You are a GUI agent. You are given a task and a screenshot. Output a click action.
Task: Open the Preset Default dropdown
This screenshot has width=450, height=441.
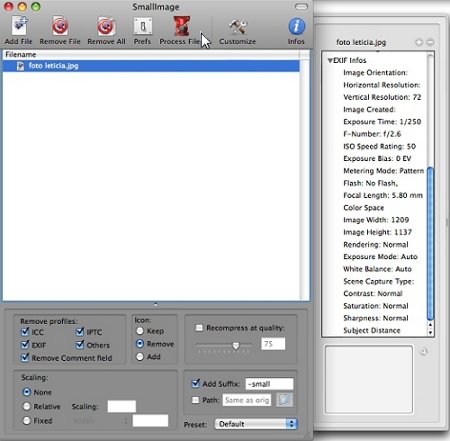click(x=256, y=424)
